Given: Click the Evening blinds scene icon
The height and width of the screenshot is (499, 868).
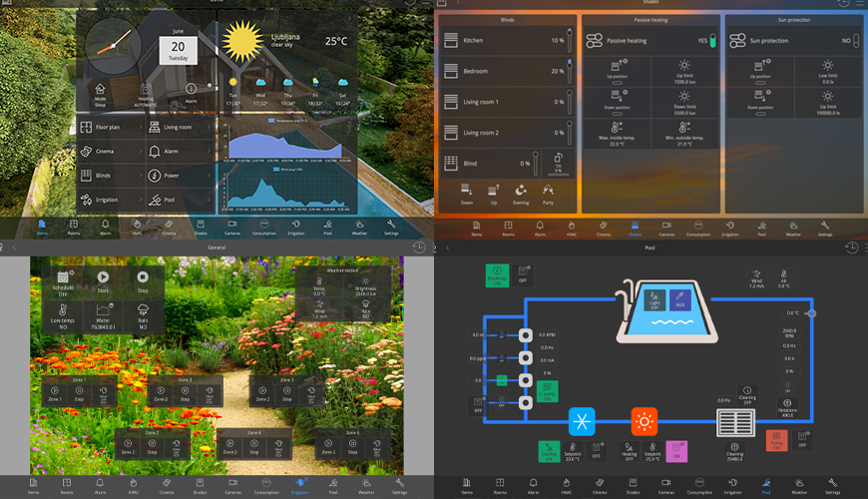Looking at the screenshot, I should (x=521, y=191).
